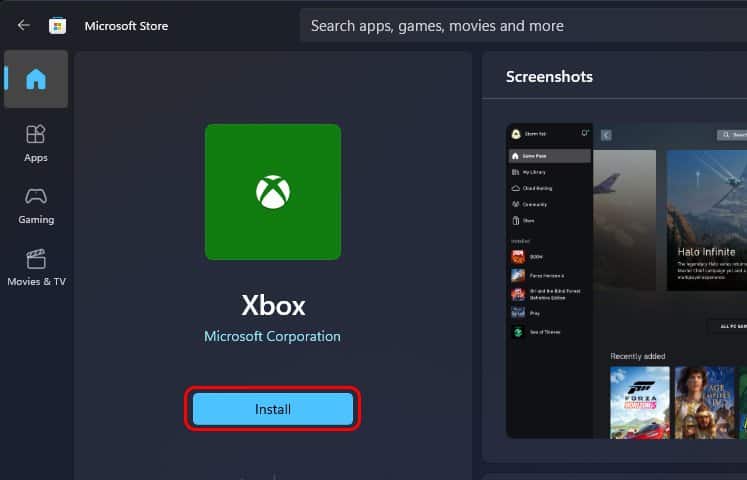The width and height of the screenshot is (747, 480).
Task: Click the Microsoft Store title text
Action: [x=126, y=26]
